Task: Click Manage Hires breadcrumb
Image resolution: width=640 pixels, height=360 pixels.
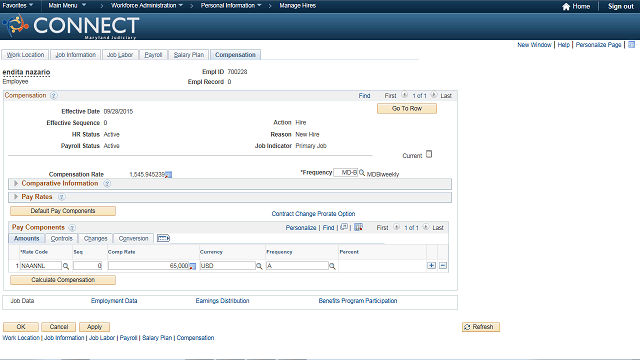Action: pos(298,6)
